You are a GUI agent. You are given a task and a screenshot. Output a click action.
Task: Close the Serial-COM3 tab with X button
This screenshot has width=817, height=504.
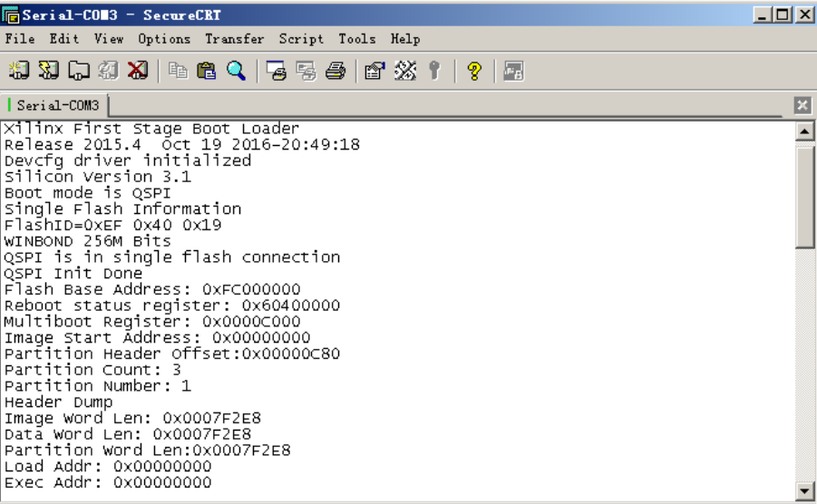(802, 105)
